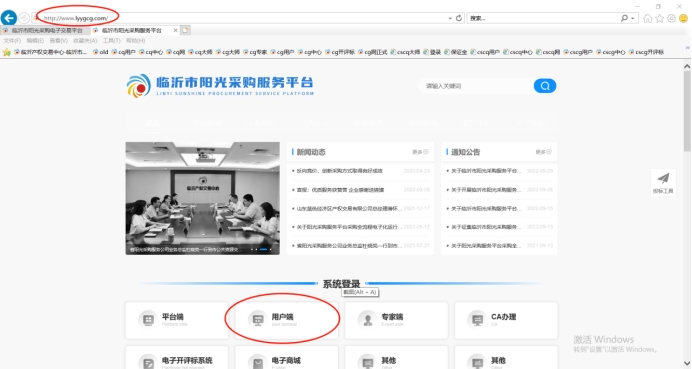Click 更多 link in 通知公告 panel
The image size is (692, 369).
[x=543, y=152]
